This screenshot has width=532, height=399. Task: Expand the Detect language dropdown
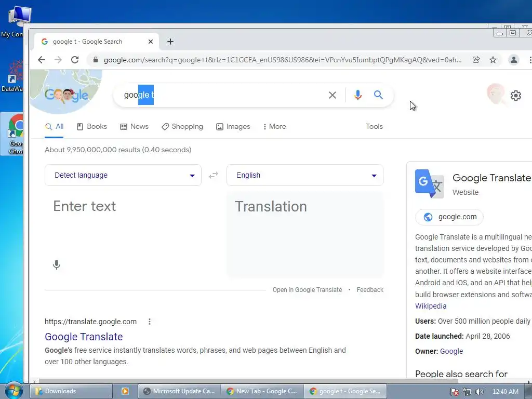point(123,176)
